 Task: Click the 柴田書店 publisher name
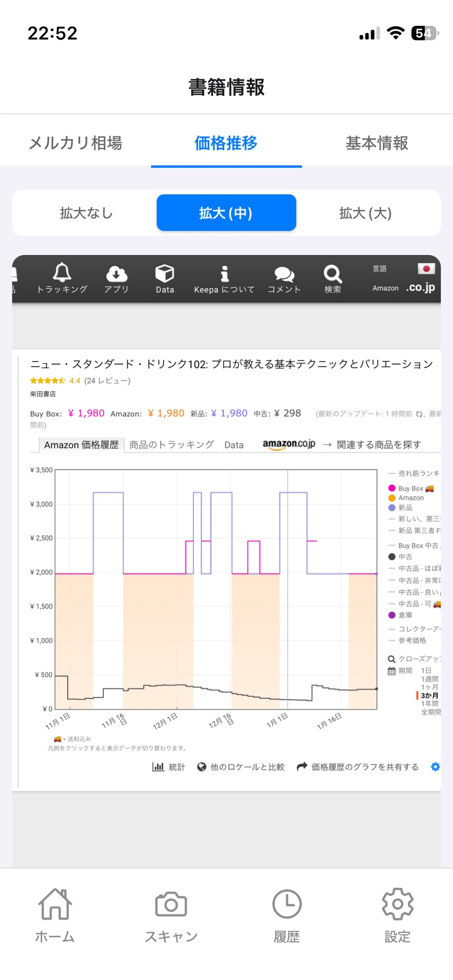tap(43, 394)
